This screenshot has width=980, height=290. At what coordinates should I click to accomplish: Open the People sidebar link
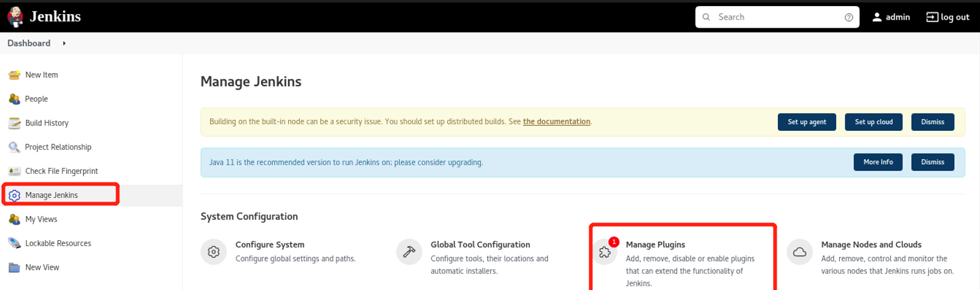tap(36, 99)
